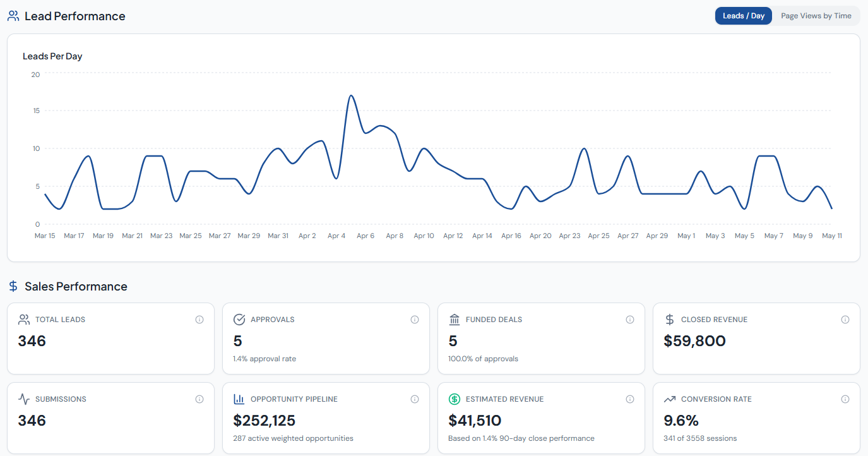Screen dimensions: 868x456
Task: Switch to Page Views by Time
Action: click(816, 16)
